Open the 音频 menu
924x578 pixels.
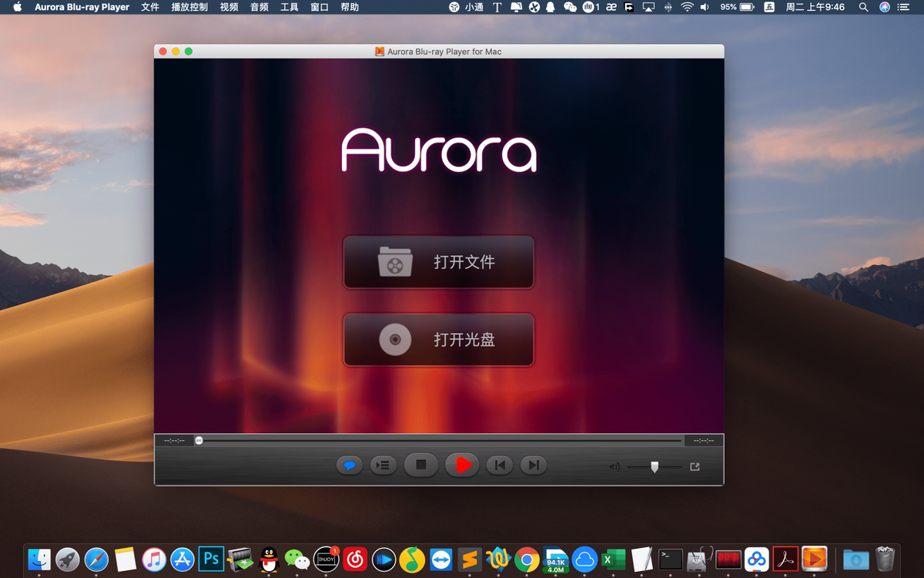pos(259,7)
